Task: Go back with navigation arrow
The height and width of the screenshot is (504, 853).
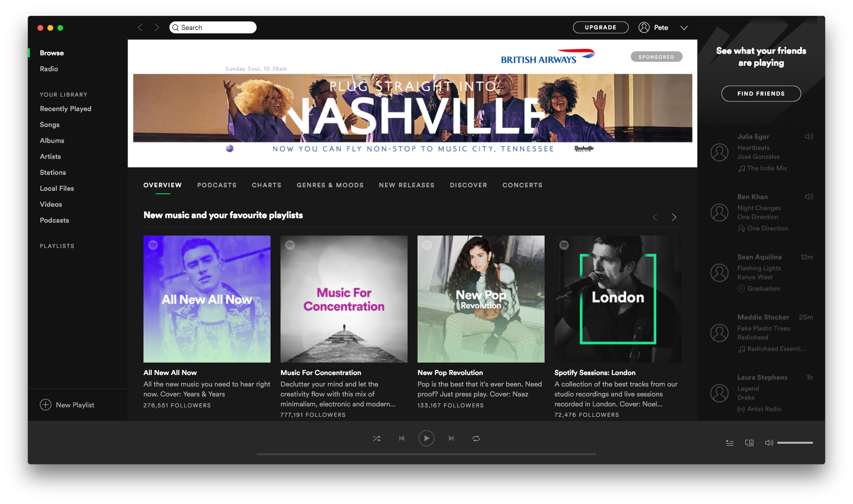Action: [140, 27]
